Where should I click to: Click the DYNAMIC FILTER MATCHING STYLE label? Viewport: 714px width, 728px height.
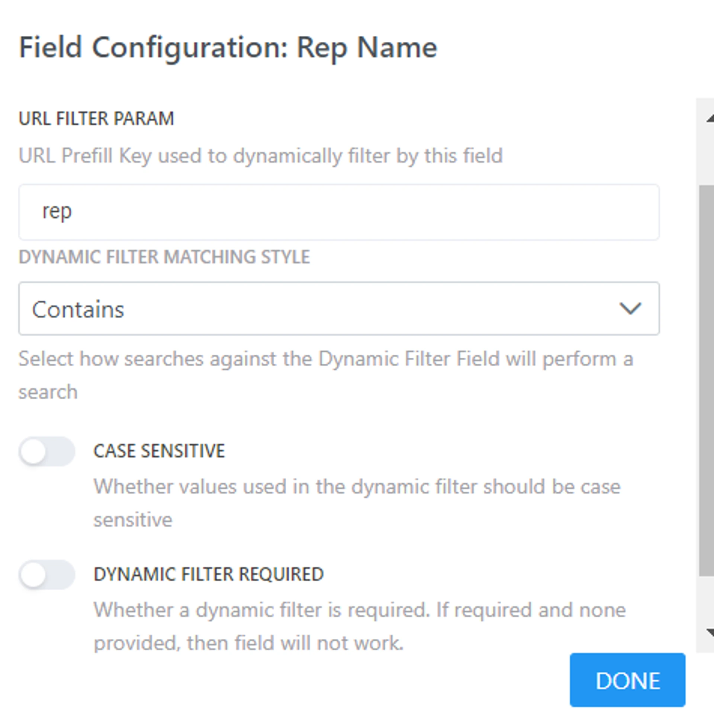coord(164,258)
